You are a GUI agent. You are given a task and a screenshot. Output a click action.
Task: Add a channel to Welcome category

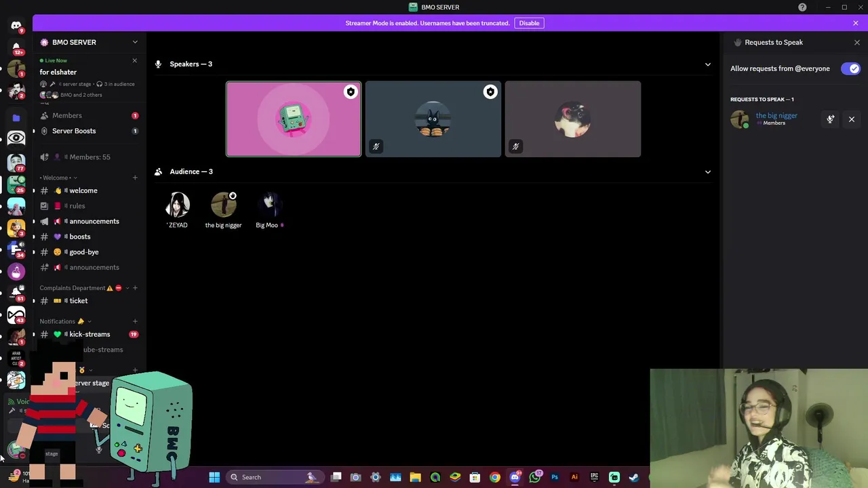135,178
